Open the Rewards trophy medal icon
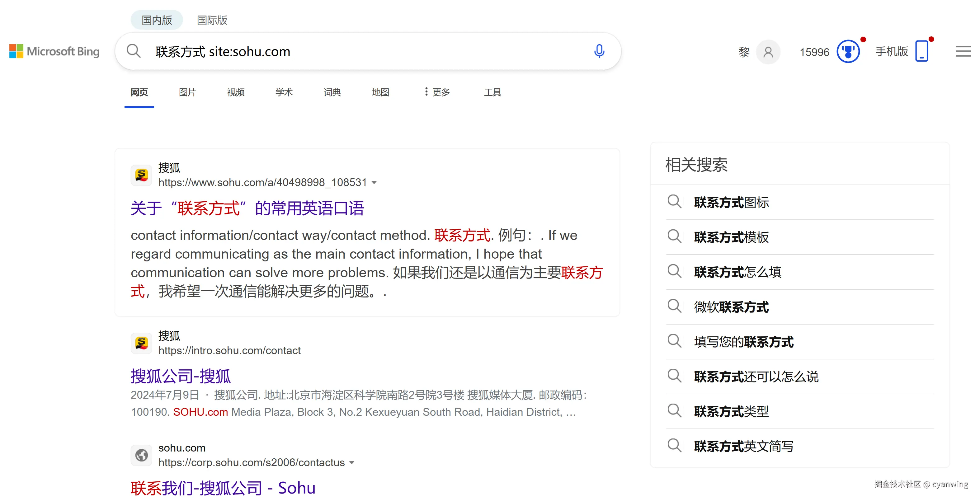 [x=848, y=51]
